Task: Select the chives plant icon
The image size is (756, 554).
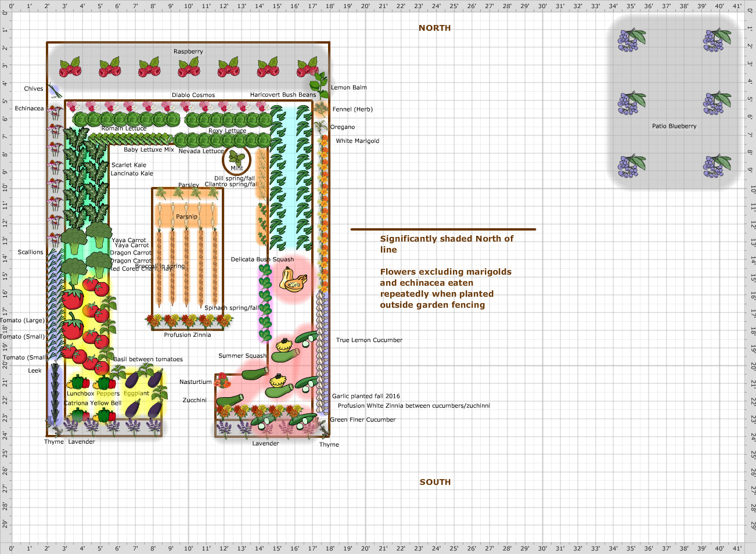Action: pyautogui.click(x=55, y=90)
